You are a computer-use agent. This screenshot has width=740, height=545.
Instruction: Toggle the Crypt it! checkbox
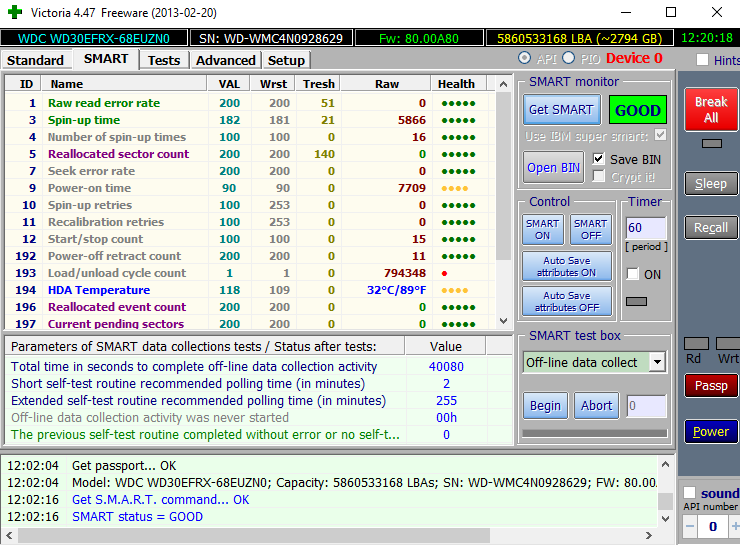598,176
